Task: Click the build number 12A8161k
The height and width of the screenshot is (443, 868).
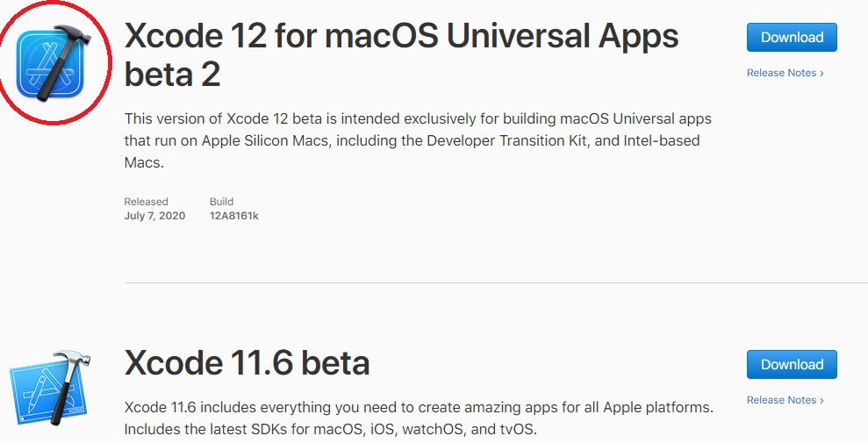Action: [x=233, y=216]
